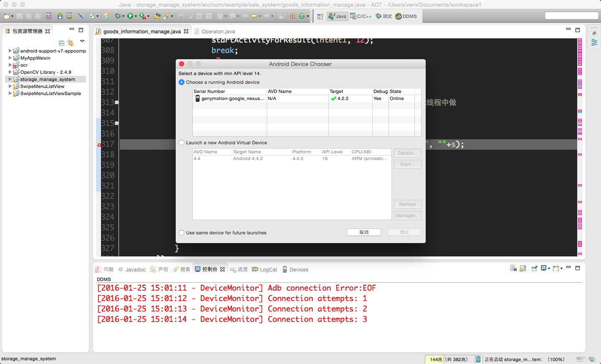The width and height of the screenshot is (601, 364).
Task: Collapse the code fold at line 313
Action: 116,102
